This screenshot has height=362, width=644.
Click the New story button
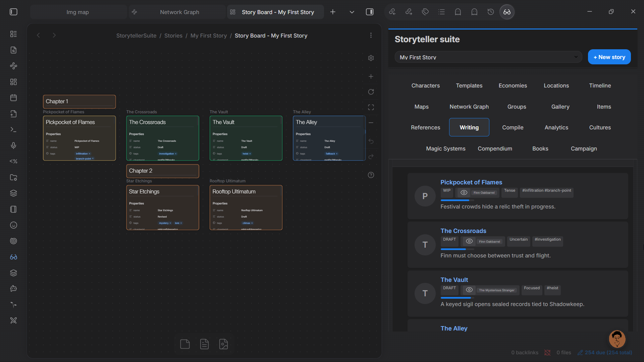[609, 57]
